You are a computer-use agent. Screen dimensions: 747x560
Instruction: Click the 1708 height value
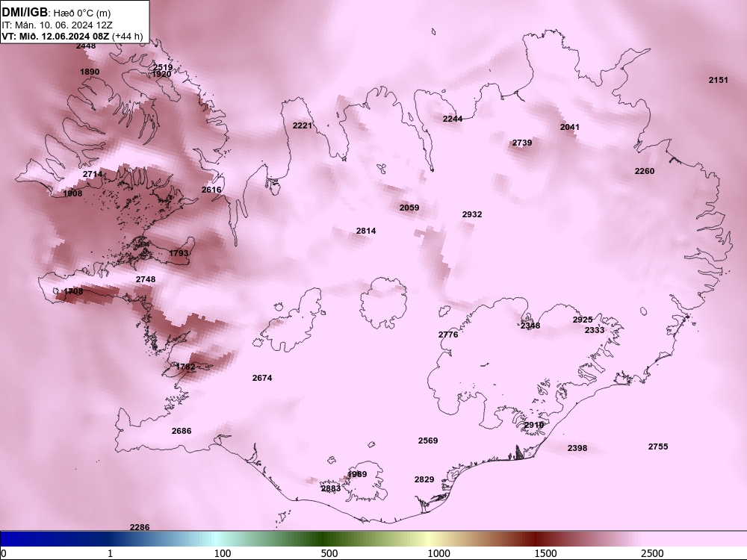tap(73, 291)
